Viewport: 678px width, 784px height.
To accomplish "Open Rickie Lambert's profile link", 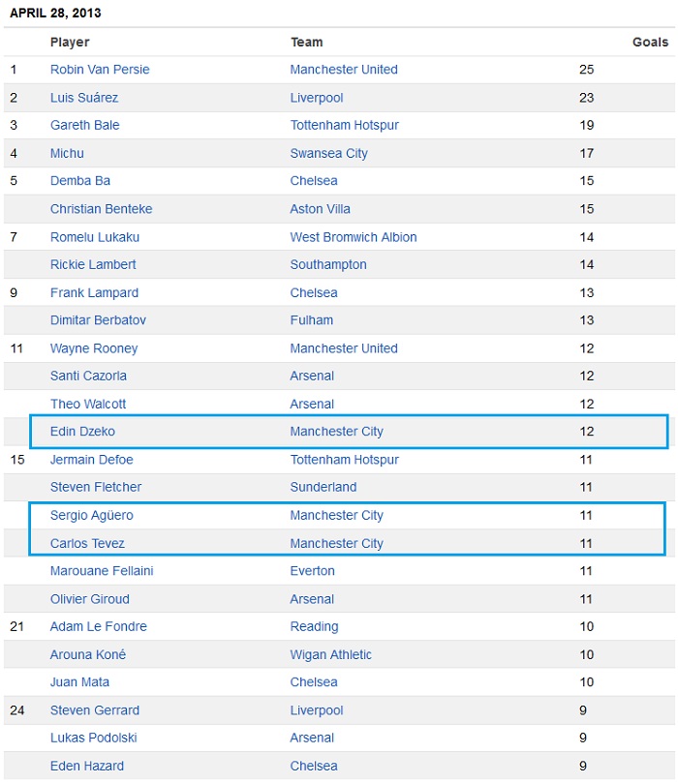I will point(93,264).
